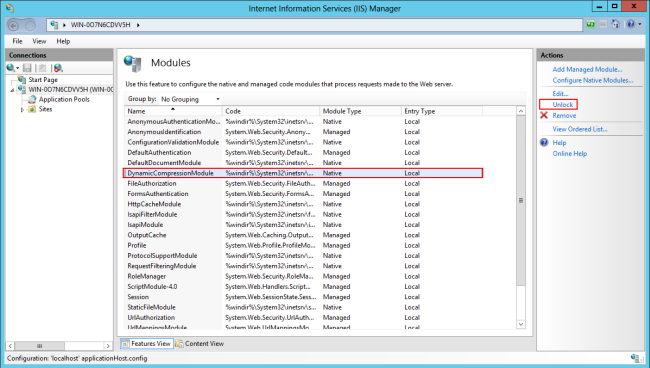
Task: Select Application Pools in the tree
Action: click(x=64, y=99)
